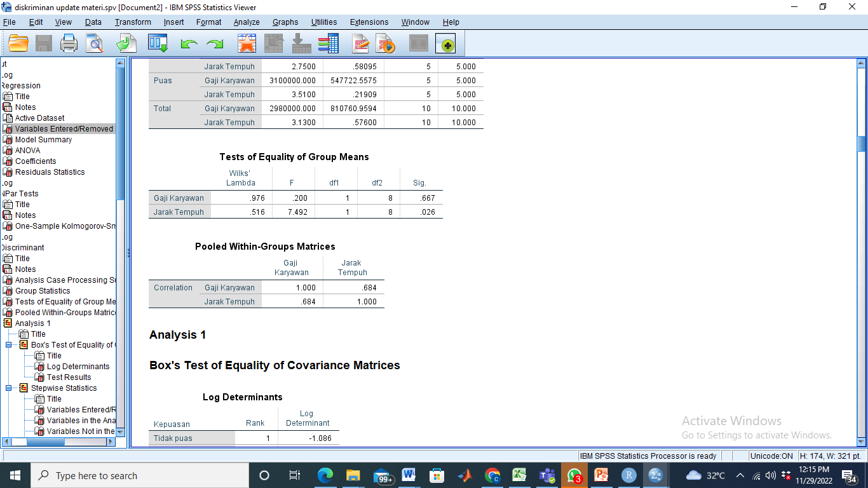The height and width of the screenshot is (488, 868).
Task: Open Microsoft Word from the taskbar
Action: (408, 475)
